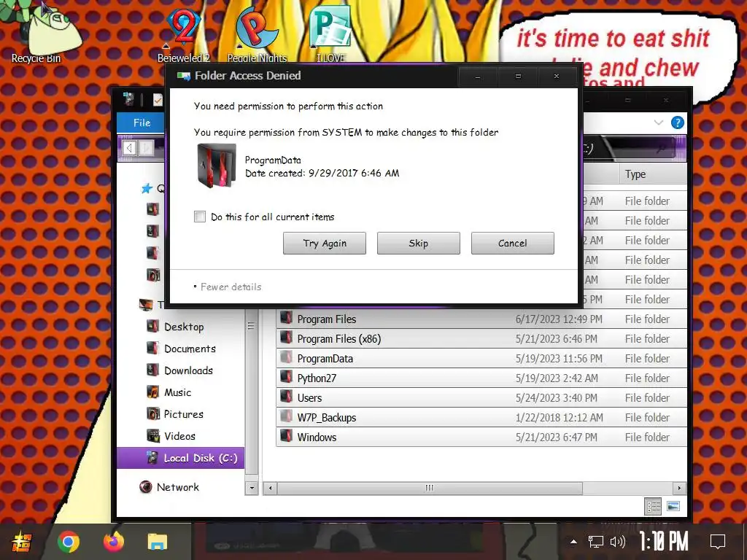The height and width of the screenshot is (560, 747).
Task: Select Pictures in the navigation pane
Action: click(x=183, y=414)
